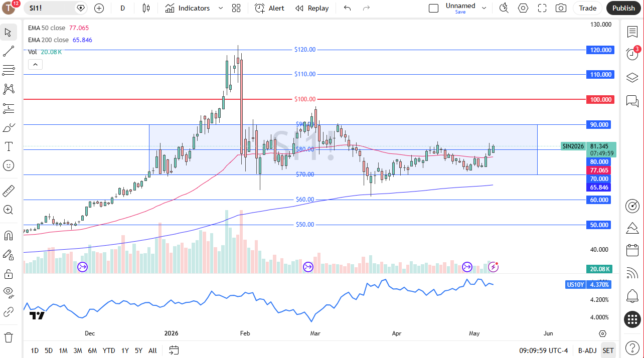This screenshot has height=358, width=644.
Task: Select the ruler measure tool
Action: tap(8, 191)
